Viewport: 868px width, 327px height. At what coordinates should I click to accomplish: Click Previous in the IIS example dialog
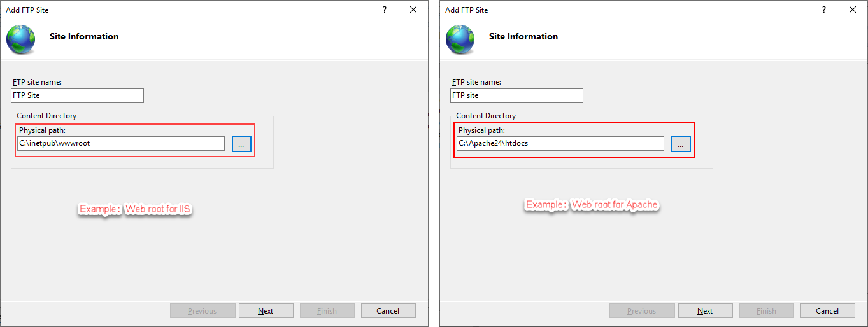202,311
